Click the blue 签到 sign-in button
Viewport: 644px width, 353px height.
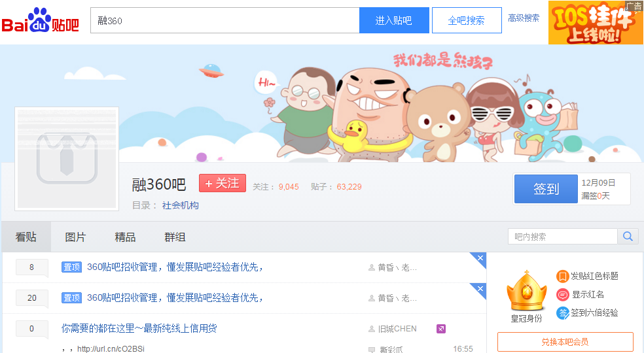click(x=546, y=189)
